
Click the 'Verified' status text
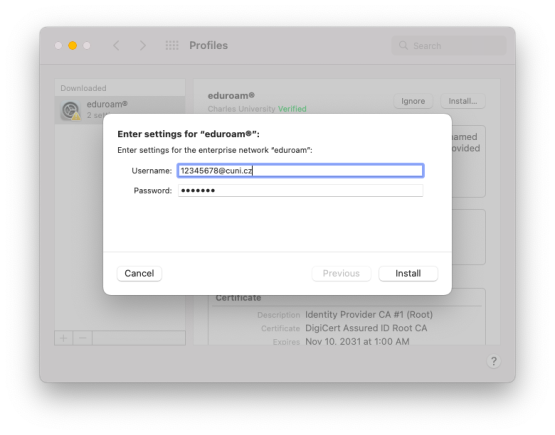292,109
